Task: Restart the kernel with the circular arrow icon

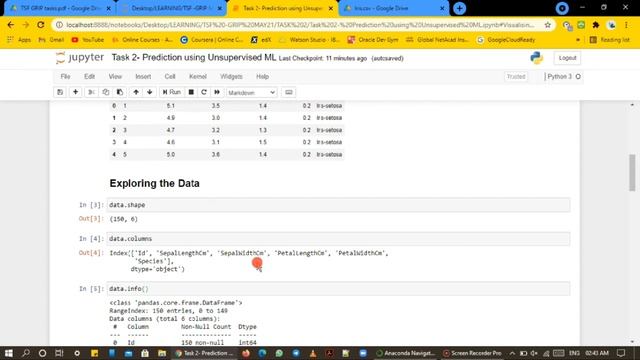Action: click(204, 92)
